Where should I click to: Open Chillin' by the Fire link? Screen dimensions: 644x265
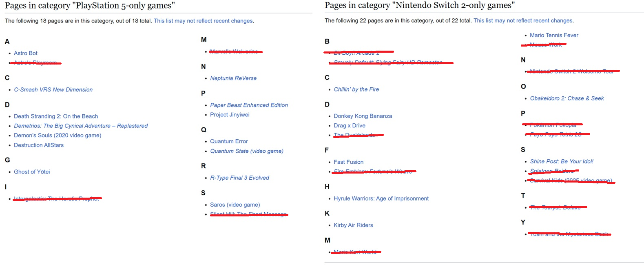(356, 89)
